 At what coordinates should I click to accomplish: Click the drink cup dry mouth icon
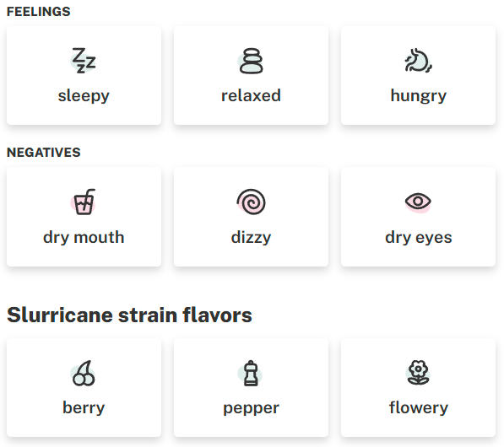click(x=84, y=202)
